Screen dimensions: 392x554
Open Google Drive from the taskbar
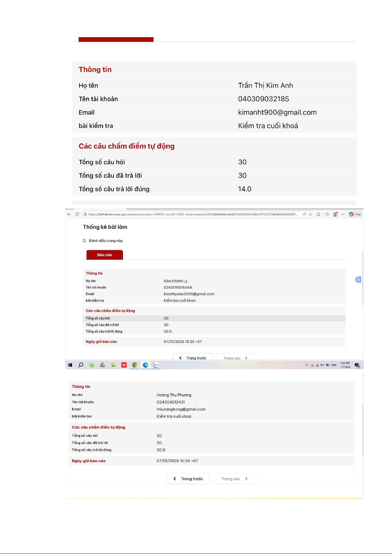103,365
